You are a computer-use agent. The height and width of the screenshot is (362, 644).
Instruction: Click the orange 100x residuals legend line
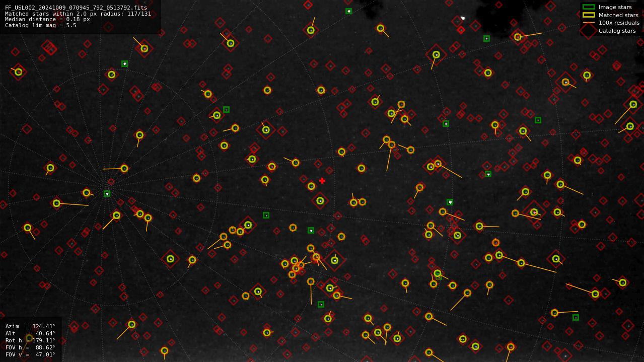coord(589,23)
